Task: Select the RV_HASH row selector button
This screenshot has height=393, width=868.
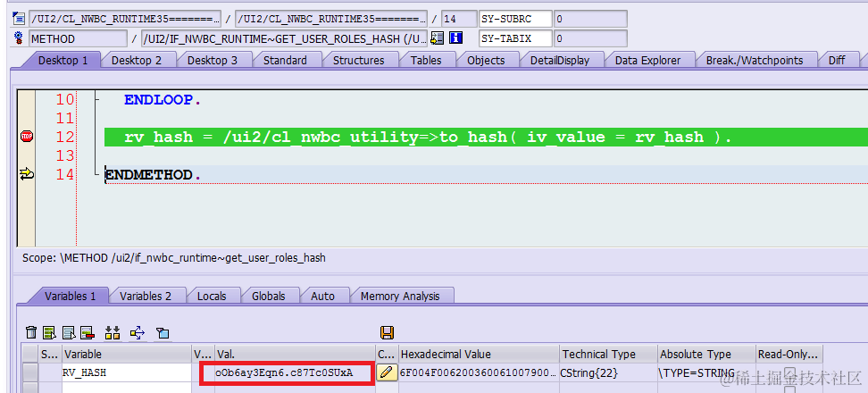Action: point(29,372)
